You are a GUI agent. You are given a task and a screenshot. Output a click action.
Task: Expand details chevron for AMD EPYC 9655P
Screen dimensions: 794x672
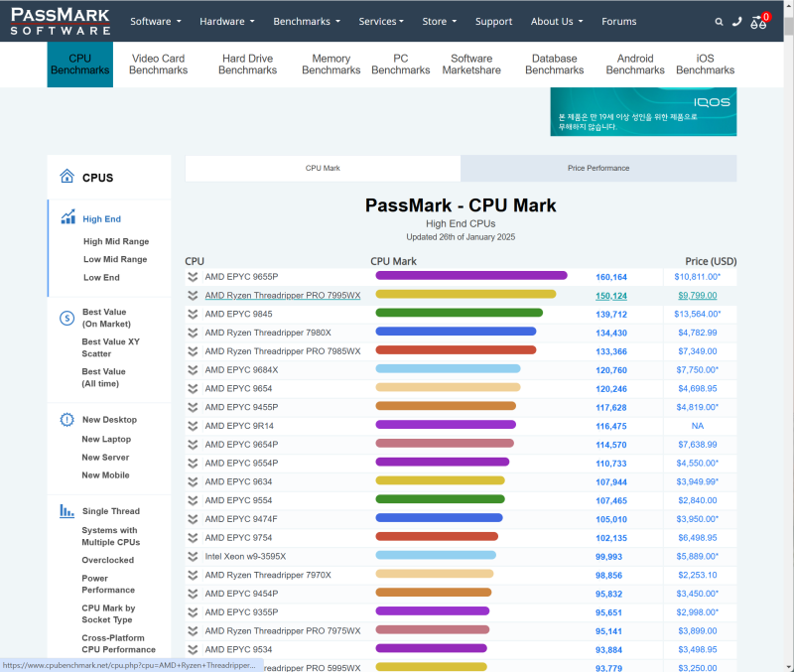pos(193,277)
